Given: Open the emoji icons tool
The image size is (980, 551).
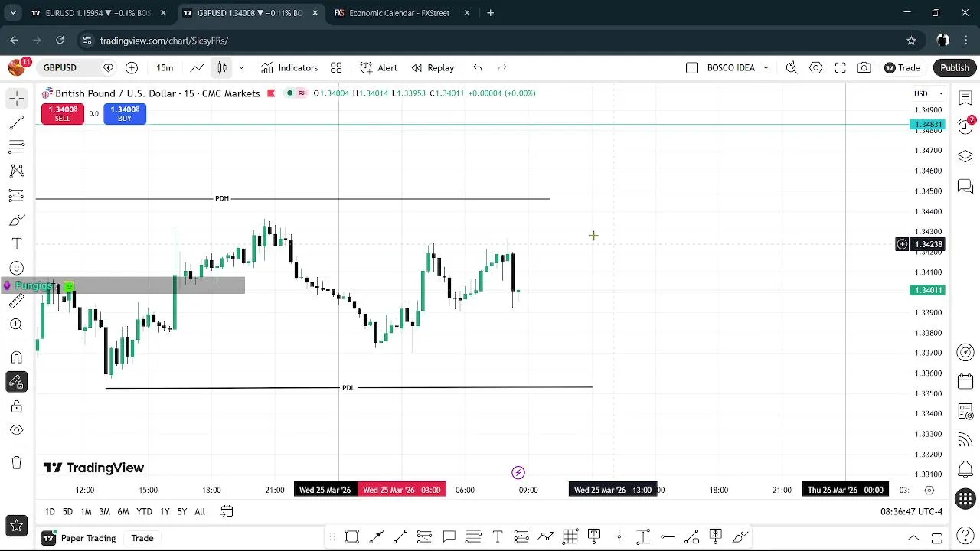Looking at the screenshot, I should [x=17, y=268].
